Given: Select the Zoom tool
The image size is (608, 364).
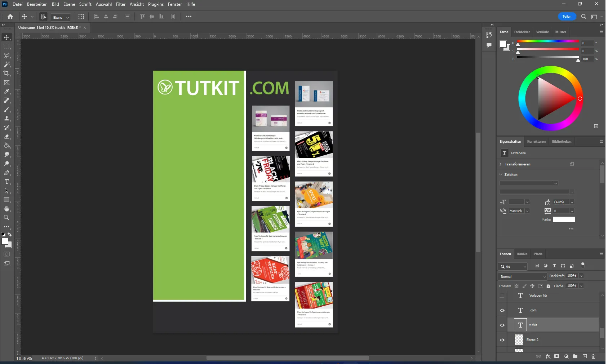Looking at the screenshot, I should coord(6,218).
